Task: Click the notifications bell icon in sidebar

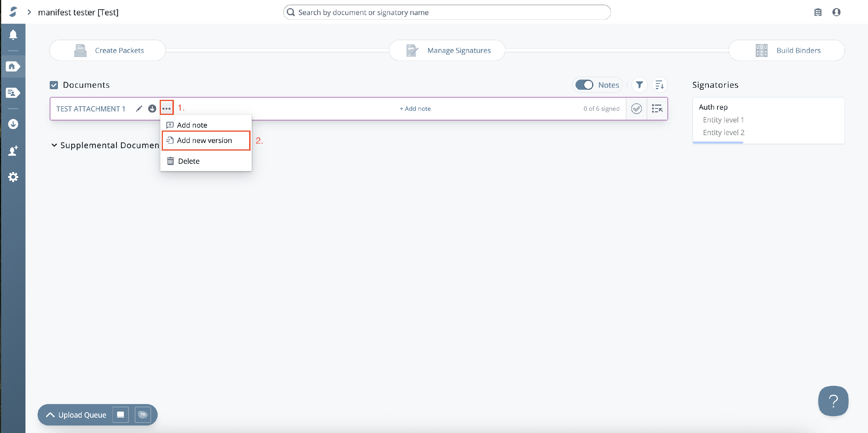Action: (x=13, y=35)
